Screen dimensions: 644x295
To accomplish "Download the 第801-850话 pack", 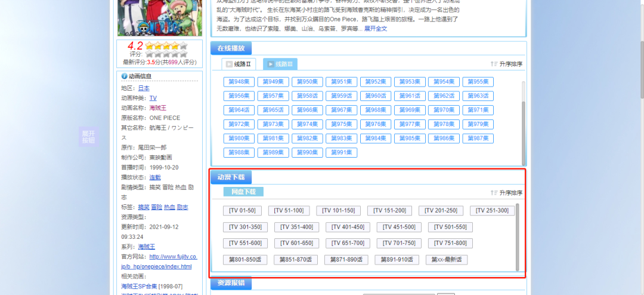I will click(245, 260).
